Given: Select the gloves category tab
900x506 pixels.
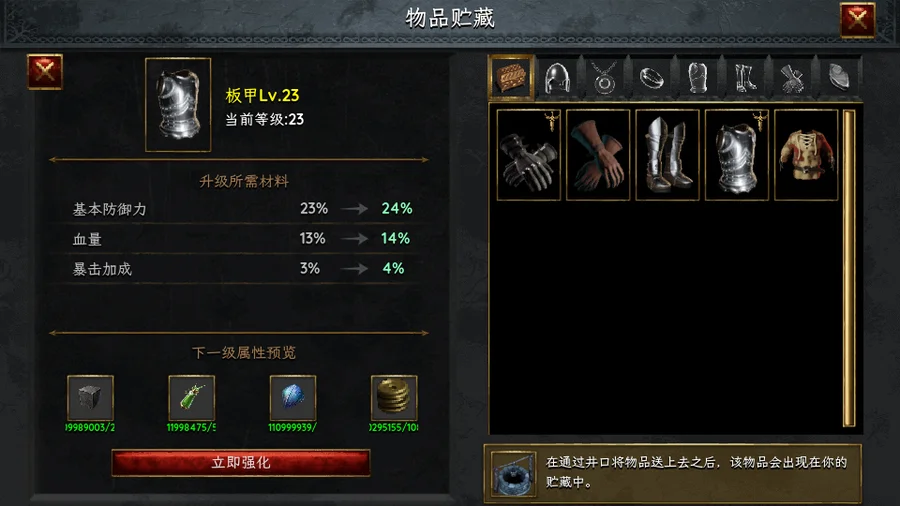Looking at the screenshot, I should (792, 77).
